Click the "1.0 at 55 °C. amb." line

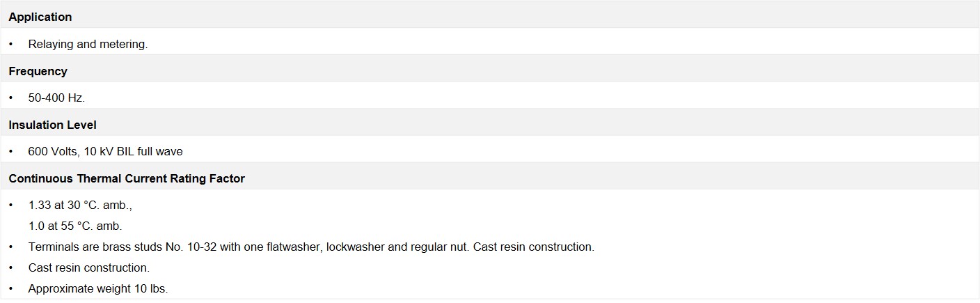75,226
